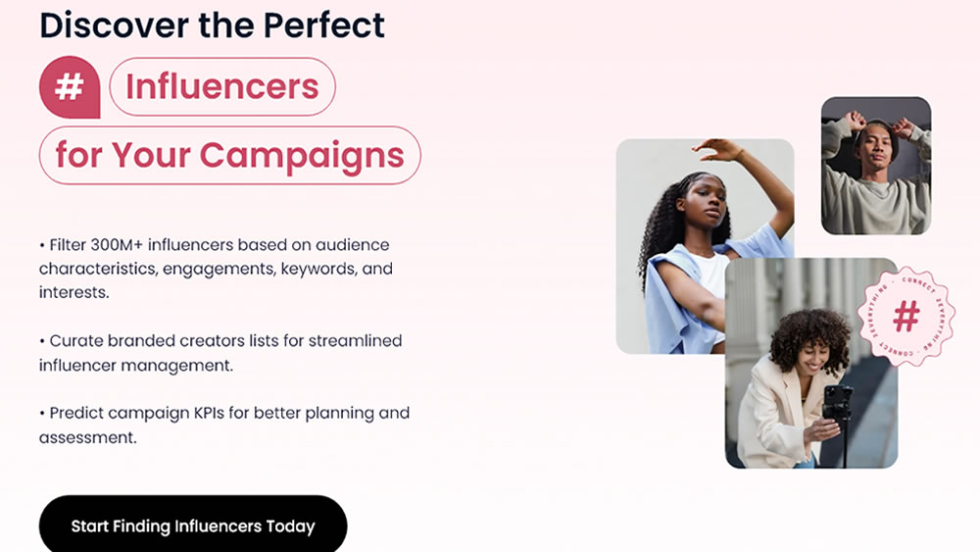This screenshot has width=980, height=552.
Task: Click the pink hashtag speech bubble icon
Action: pos(70,87)
